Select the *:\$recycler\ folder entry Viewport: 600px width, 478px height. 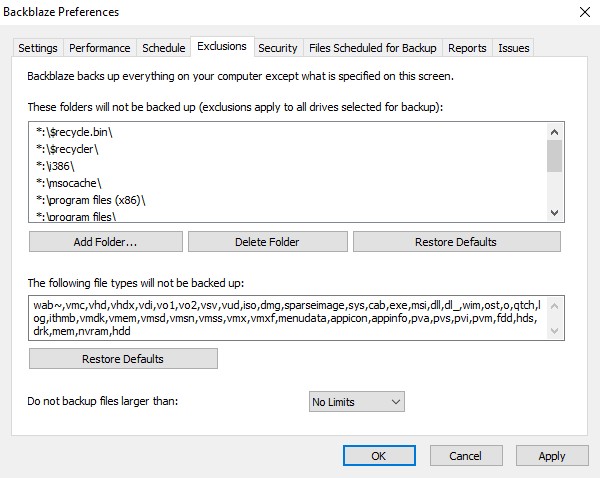289,149
